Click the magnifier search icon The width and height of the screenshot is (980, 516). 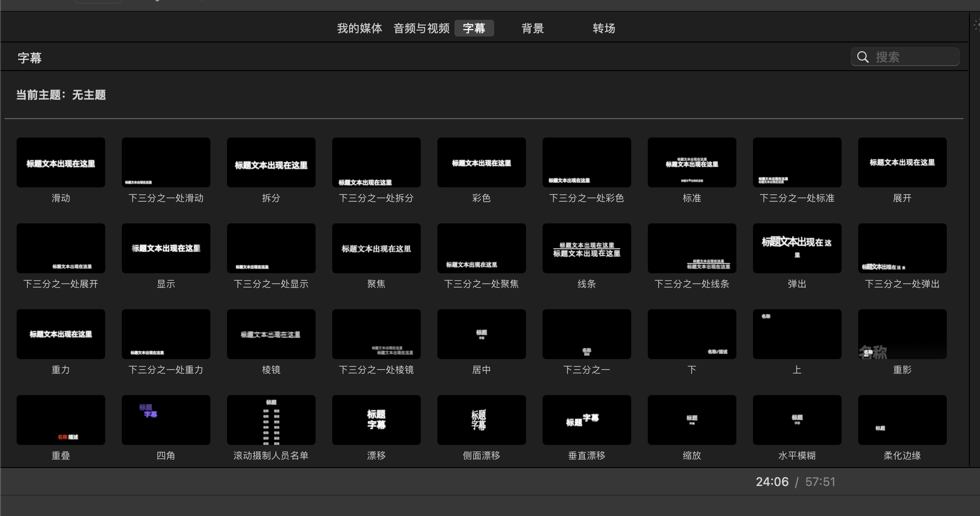tap(863, 57)
